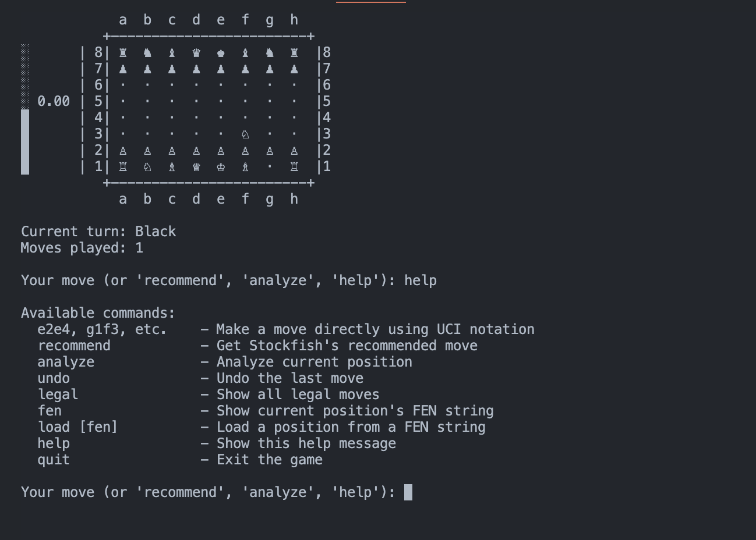Select the white knight on b1

(147, 167)
